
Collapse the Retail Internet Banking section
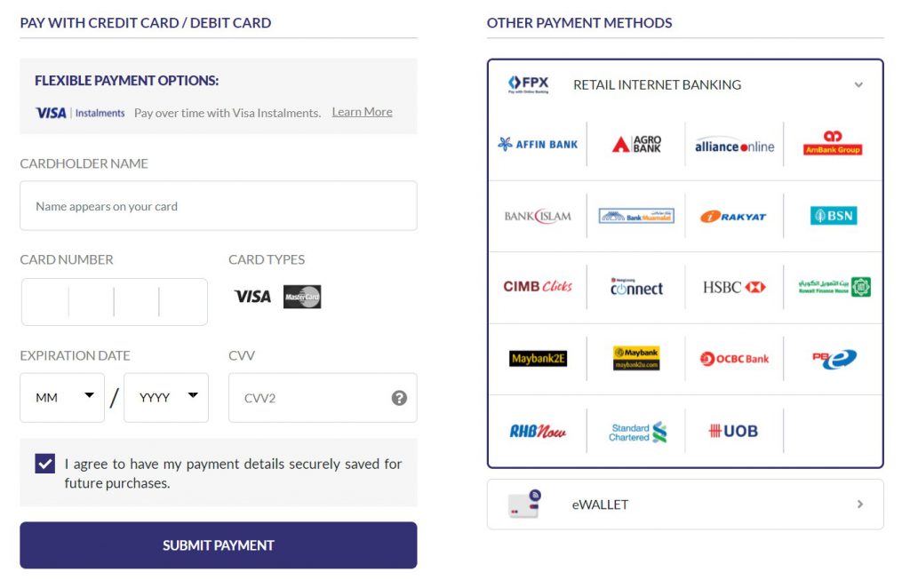tap(858, 85)
